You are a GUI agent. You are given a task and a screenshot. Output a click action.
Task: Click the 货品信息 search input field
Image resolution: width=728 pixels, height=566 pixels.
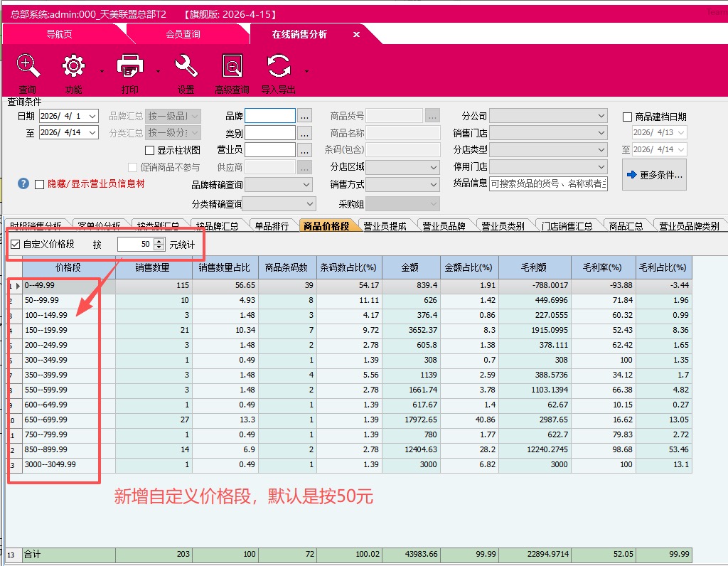coord(548,183)
